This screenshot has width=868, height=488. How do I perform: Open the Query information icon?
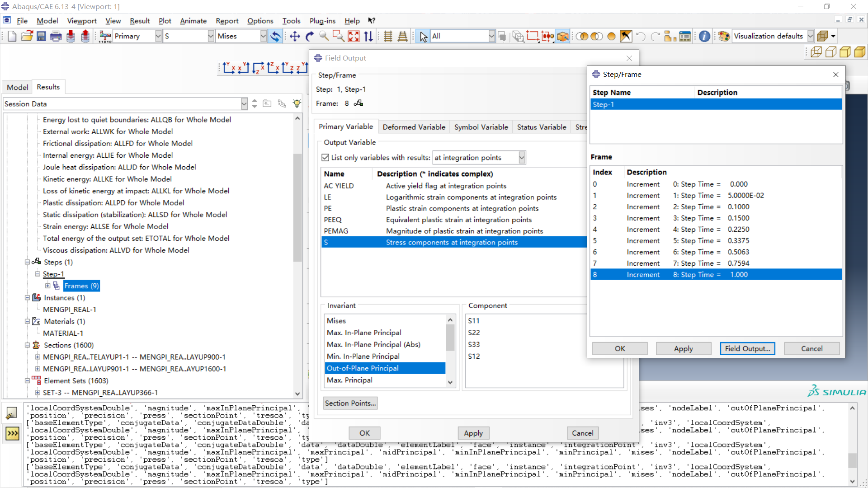click(x=704, y=36)
